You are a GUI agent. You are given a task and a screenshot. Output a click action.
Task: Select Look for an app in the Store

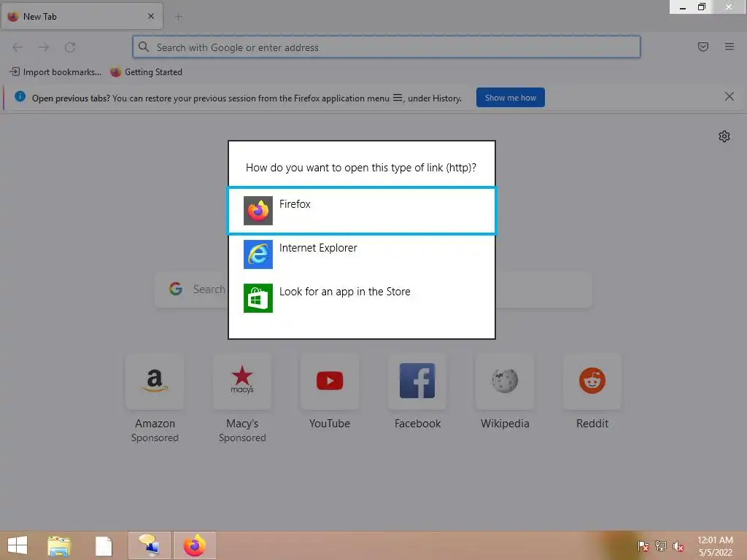[x=362, y=298]
